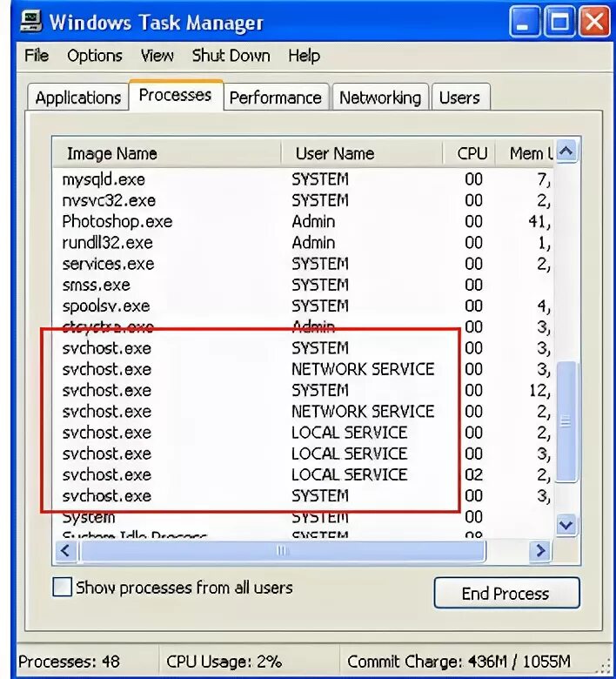The image size is (616, 679).
Task: Sort by Image Name column header
Action: 167,153
